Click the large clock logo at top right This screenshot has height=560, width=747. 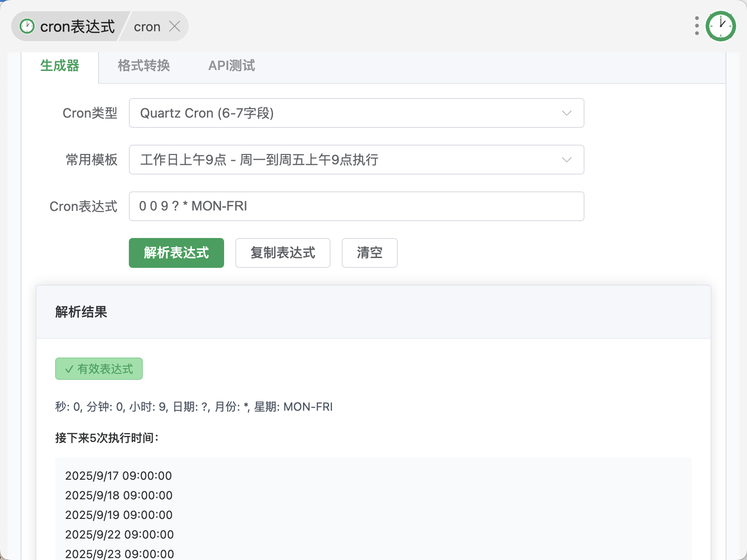click(x=720, y=26)
